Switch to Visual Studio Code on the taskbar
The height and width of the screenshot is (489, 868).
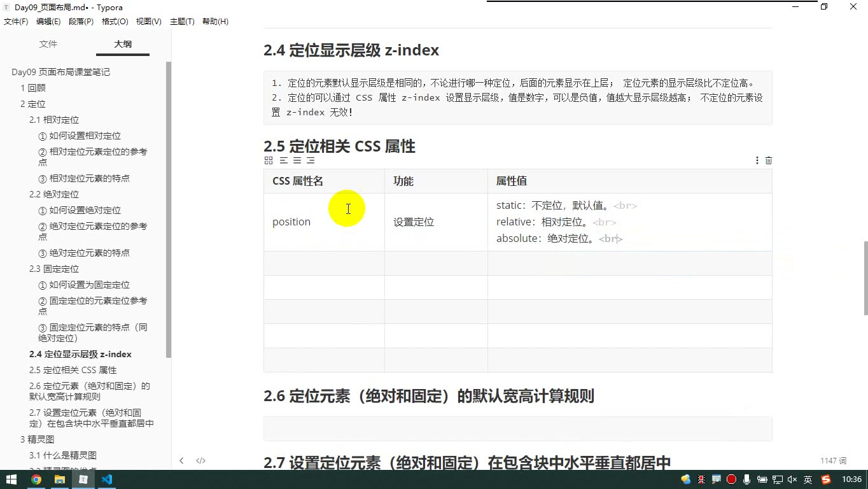pyautogui.click(x=107, y=479)
